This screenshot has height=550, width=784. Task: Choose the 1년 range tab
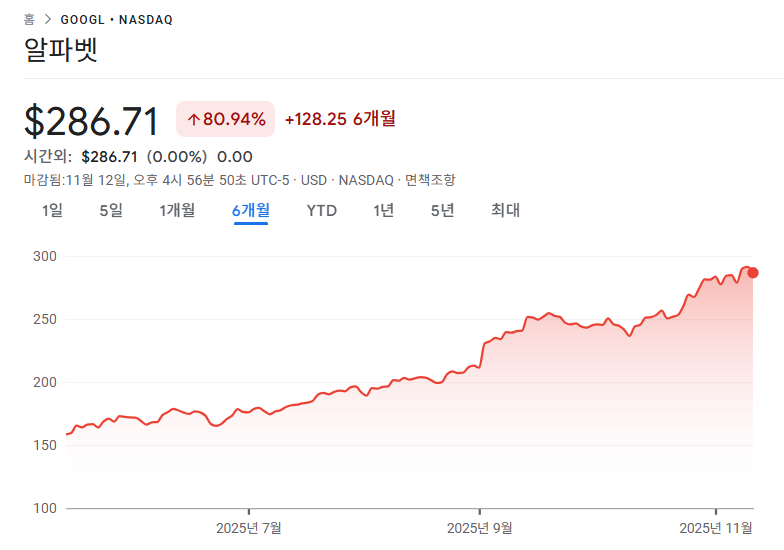coord(383,210)
